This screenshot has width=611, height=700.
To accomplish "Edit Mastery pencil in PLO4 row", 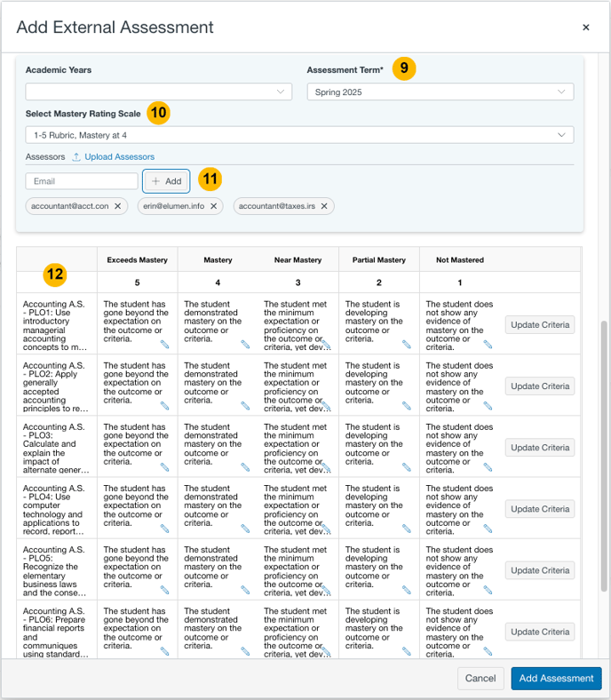I will [245, 529].
